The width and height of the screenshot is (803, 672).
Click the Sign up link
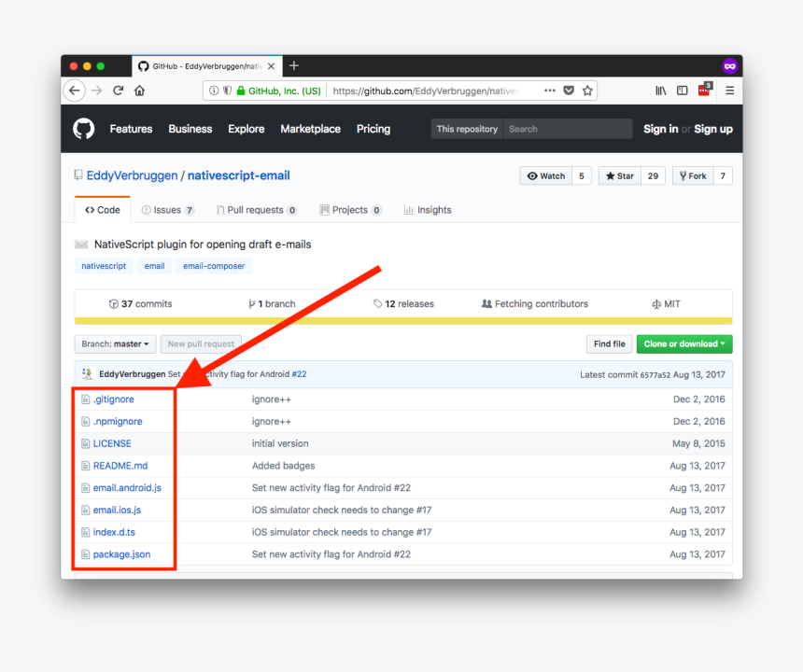tap(712, 129)
